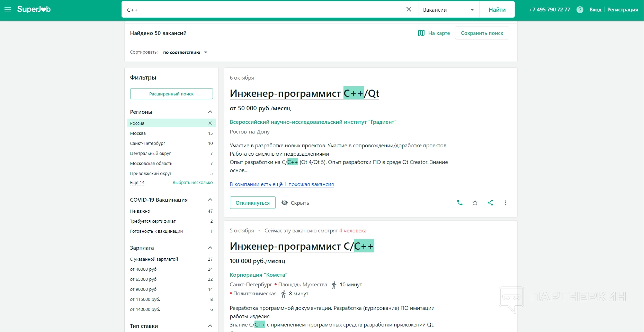Collapse the COVID-19 Вакцинация section
Screen dimensions: 644x332
[210, 200]
